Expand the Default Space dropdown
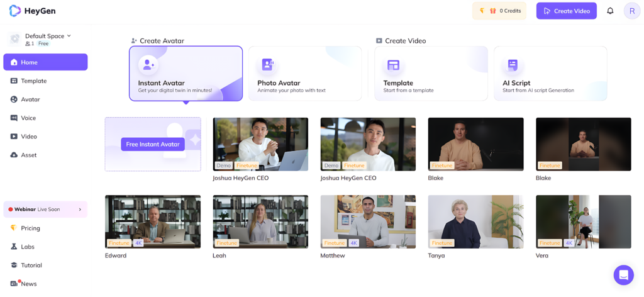 point(69,36)
